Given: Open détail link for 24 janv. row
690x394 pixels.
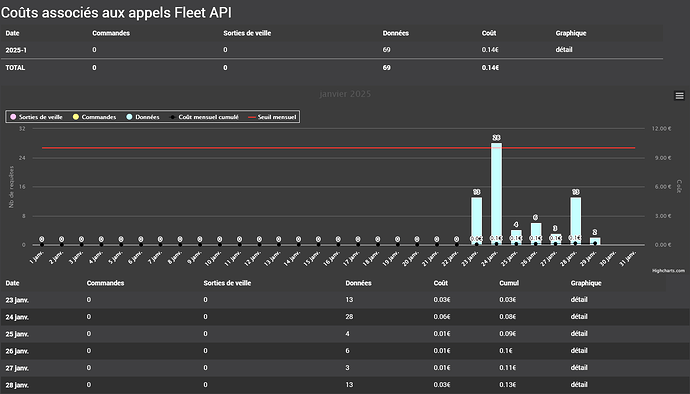Looking at the screenshot, I should click(579, 317).
